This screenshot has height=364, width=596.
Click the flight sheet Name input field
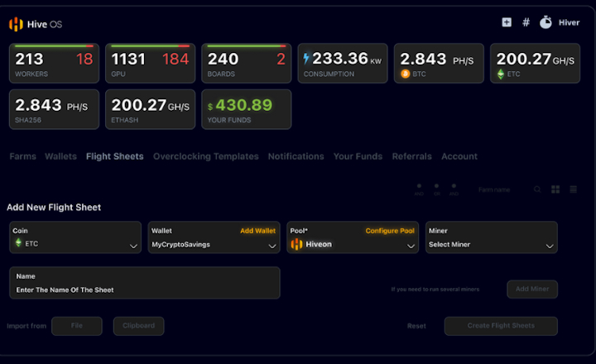(145, 290)
